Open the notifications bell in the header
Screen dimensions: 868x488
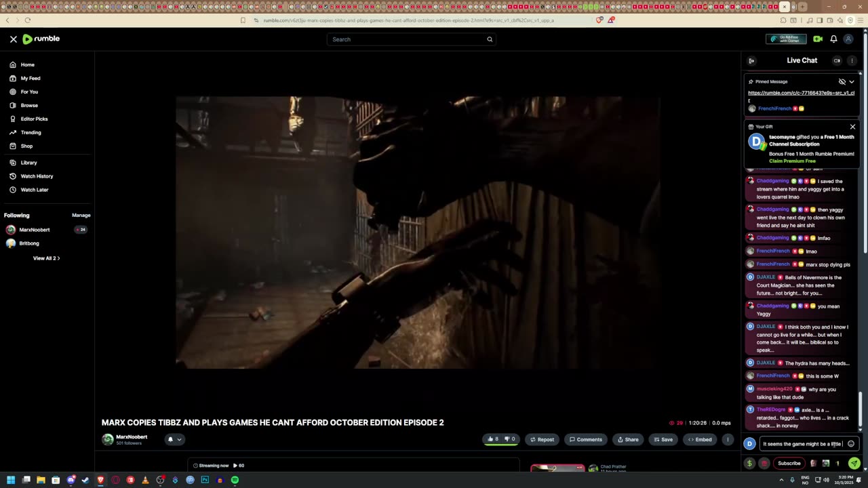833,39
